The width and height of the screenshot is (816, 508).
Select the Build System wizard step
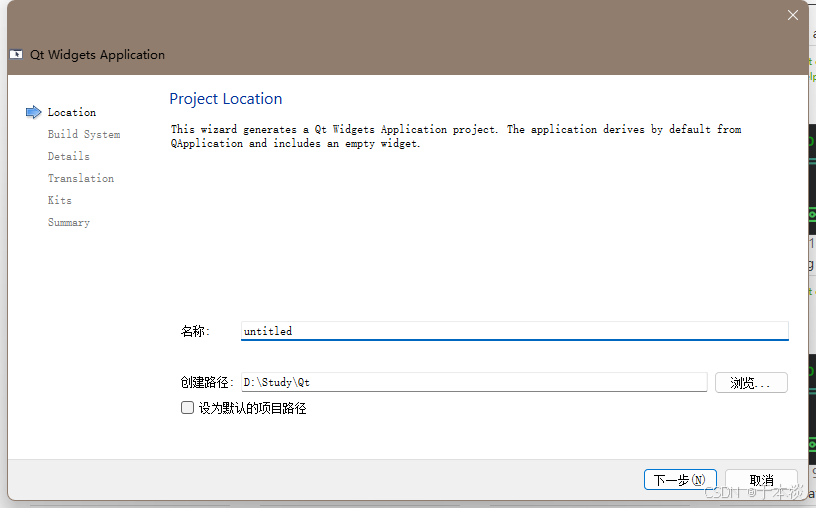84,134
